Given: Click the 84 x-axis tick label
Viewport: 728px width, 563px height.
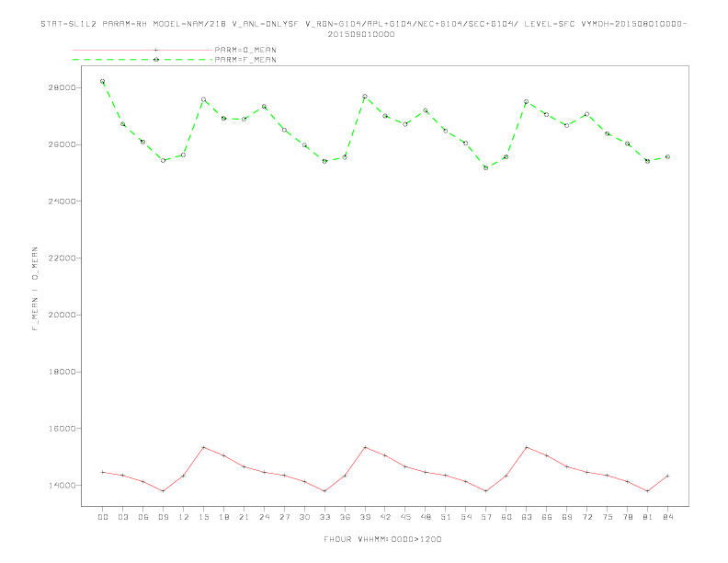Looking at the screenshot, I should pyautogui.click(x=667, y=517).
